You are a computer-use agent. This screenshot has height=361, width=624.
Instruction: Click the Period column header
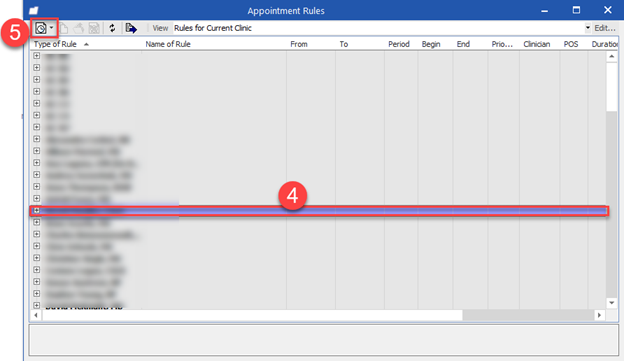click(x=399, y=44)
